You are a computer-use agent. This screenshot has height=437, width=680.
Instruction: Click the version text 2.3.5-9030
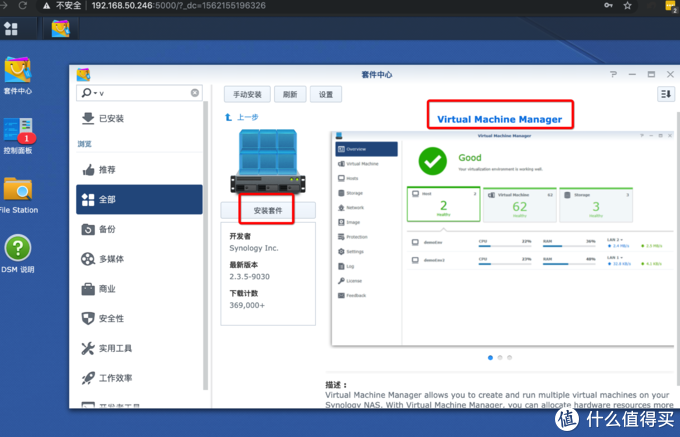click(249, 277)
